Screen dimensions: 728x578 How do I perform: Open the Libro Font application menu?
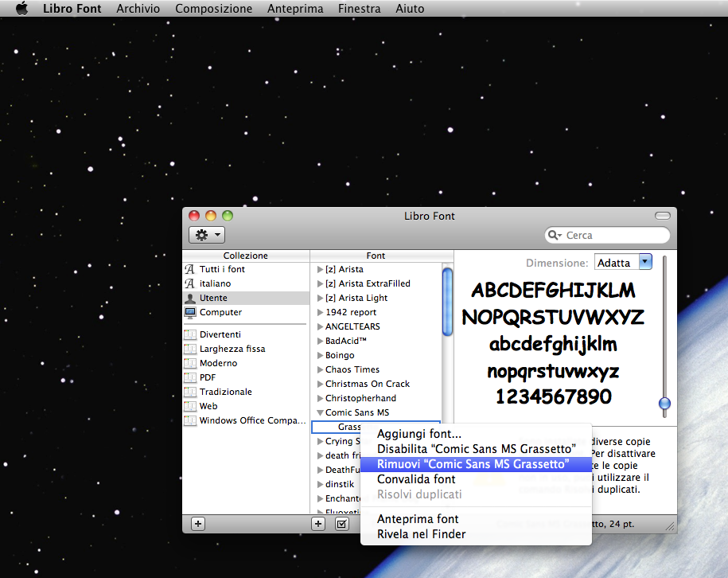click(72, 9)
